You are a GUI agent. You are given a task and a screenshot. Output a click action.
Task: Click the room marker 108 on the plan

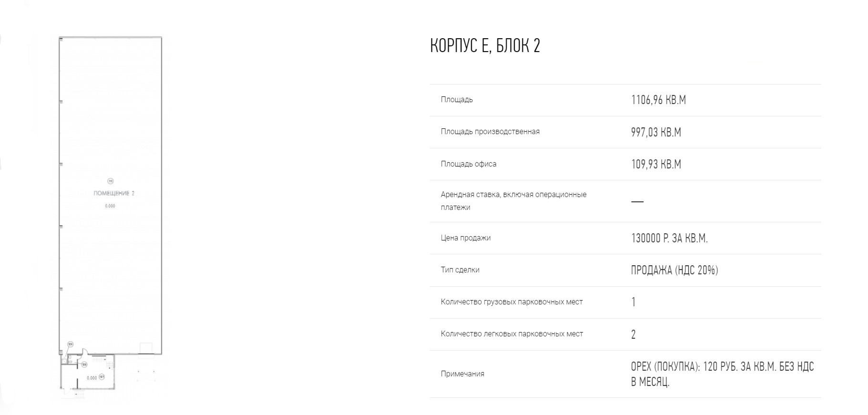(84, 365)
